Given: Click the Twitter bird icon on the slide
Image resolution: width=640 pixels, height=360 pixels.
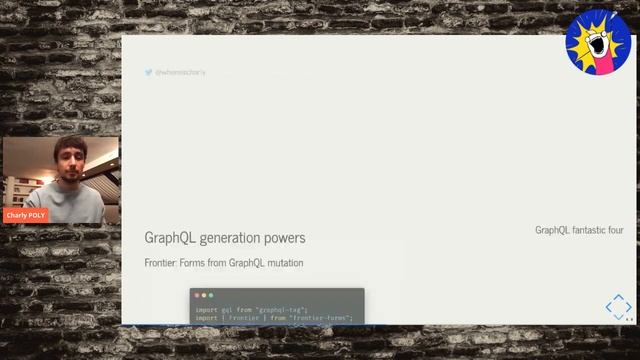Looking at the screenshot, I should pyautogui.click(x=148, y=72).
